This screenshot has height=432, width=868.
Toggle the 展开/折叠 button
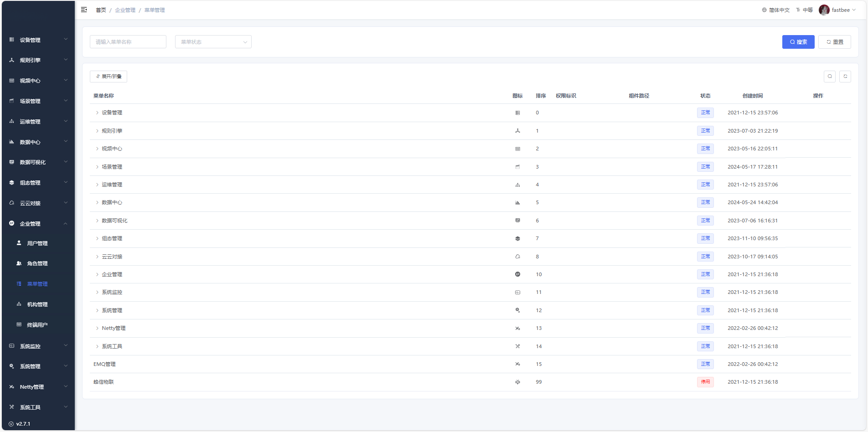tap(108, 77)
